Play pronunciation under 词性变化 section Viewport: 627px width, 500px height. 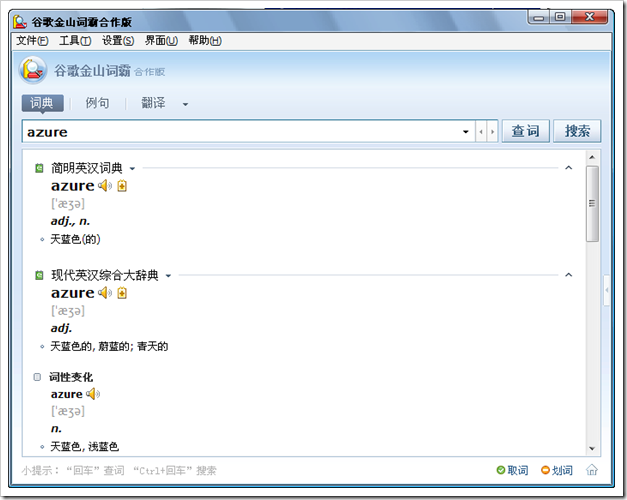click(x=93, y=394)
